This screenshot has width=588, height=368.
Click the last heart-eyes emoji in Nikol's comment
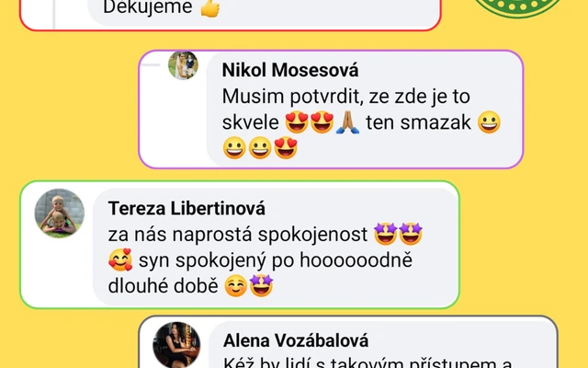click(286, 148)
